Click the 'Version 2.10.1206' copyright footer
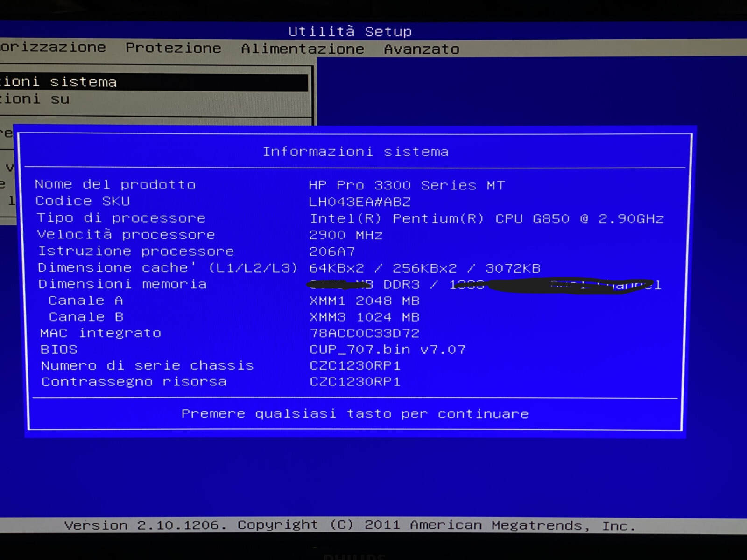 [350, 525]
